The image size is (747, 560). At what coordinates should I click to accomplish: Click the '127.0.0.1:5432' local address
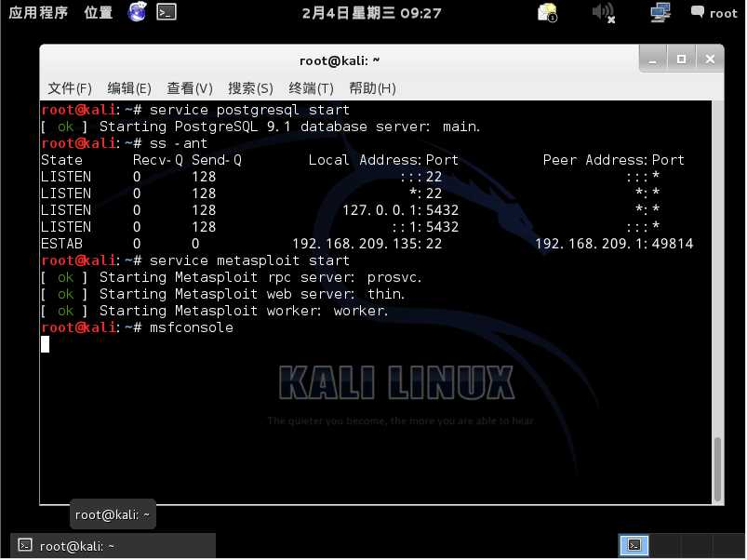(x=400, y=210)
